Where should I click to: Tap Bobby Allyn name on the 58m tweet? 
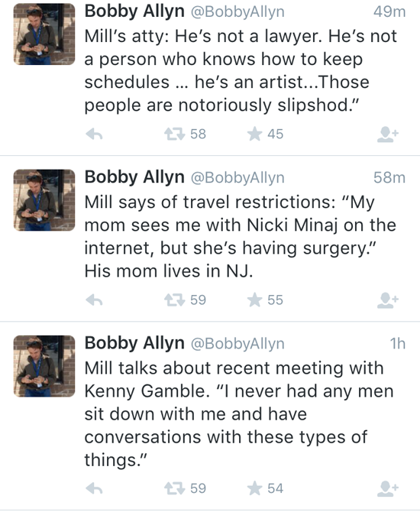point(134,177)
